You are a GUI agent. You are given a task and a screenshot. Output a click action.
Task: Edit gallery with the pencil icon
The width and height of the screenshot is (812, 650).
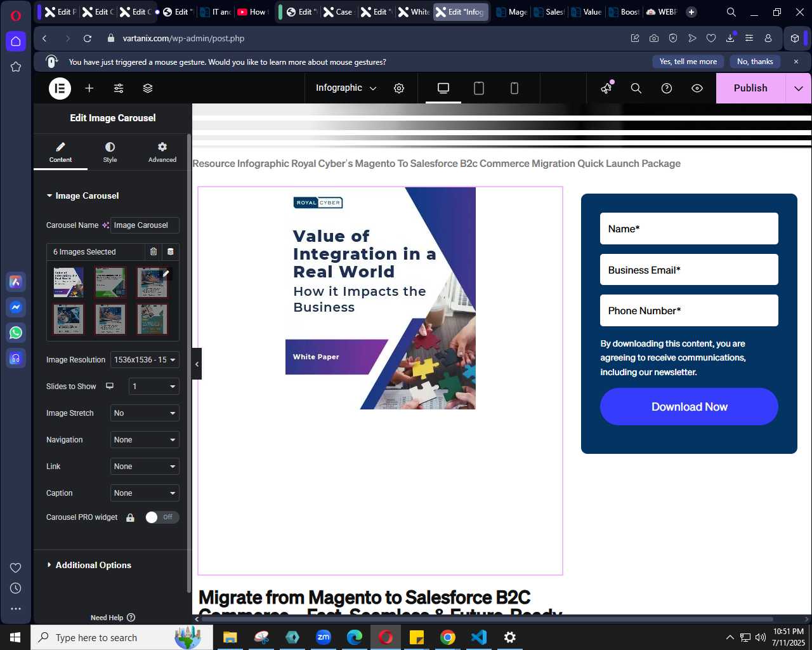[166, 274]
